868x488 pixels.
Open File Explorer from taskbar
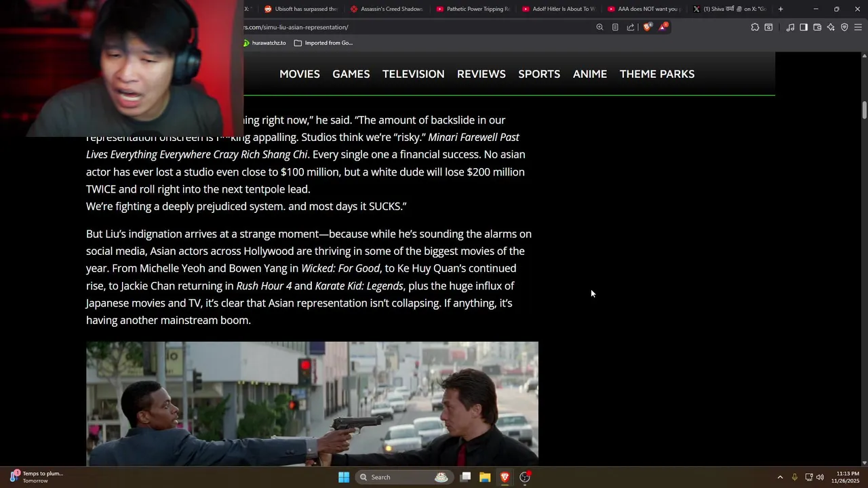485,477
